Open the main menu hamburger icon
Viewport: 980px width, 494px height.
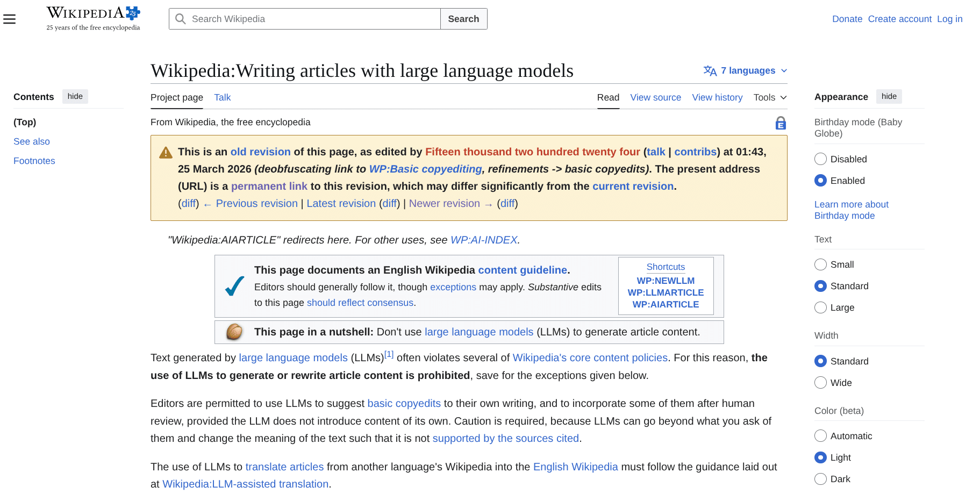pyautogui.click(x=10, y=18)
